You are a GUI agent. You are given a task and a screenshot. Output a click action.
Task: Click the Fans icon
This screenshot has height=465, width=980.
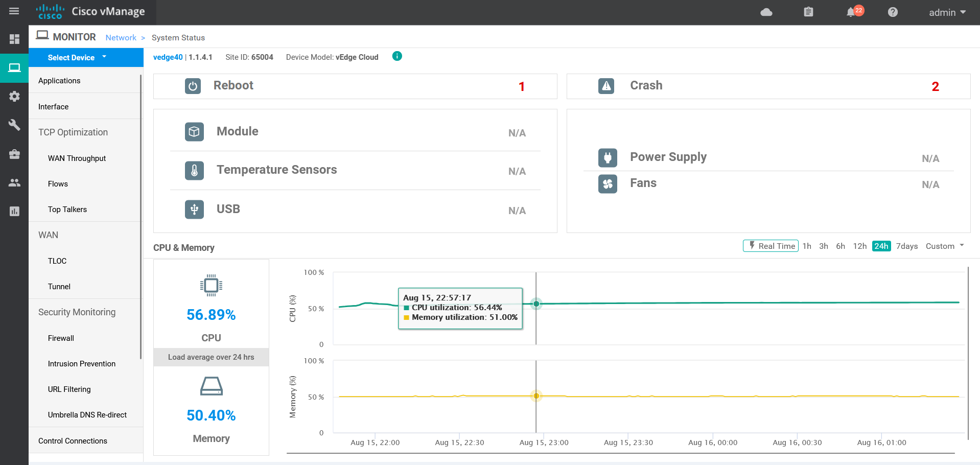tap(608, 184)
